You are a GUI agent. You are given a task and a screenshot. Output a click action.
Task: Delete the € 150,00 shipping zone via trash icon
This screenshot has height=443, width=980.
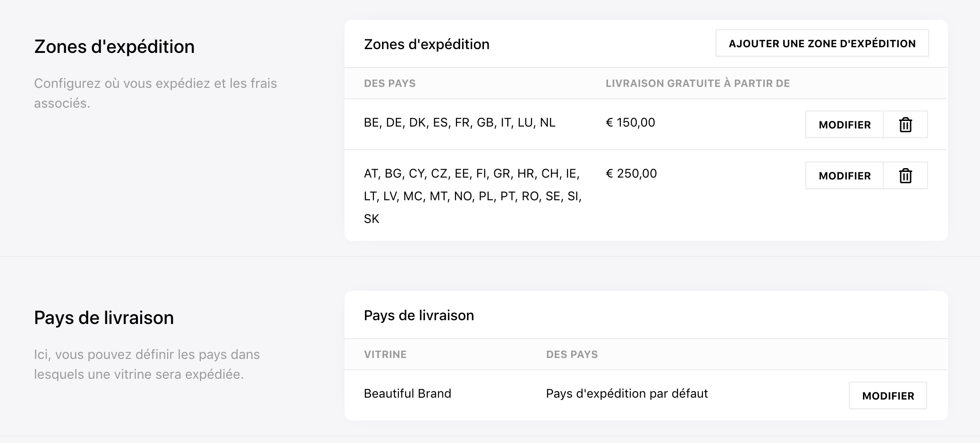pos(905,125)
